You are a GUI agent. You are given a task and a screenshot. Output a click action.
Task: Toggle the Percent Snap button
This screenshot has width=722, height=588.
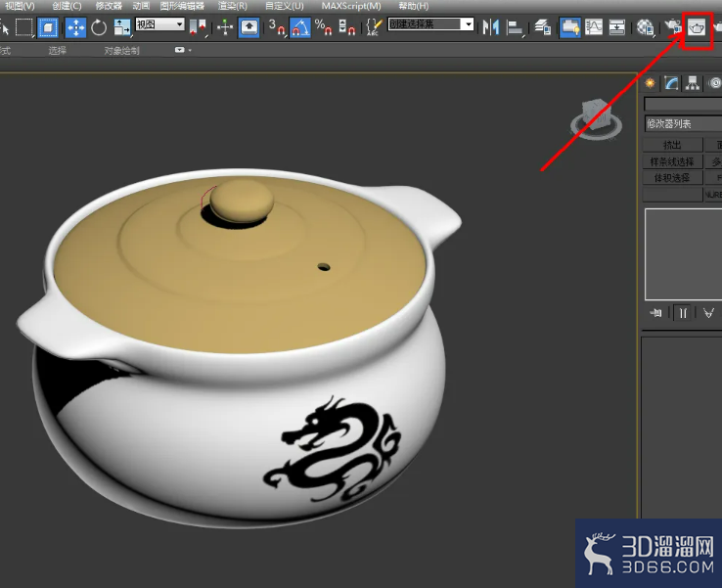[323, 27]
